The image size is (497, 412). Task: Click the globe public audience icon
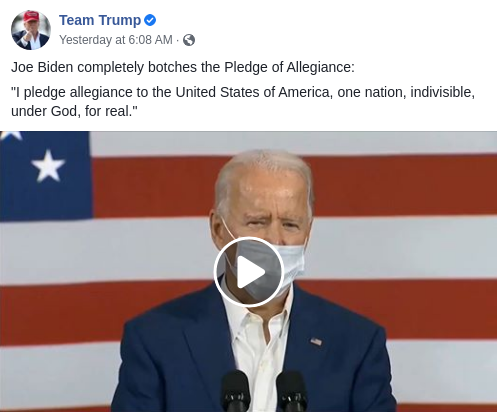(x=189, y=40)
